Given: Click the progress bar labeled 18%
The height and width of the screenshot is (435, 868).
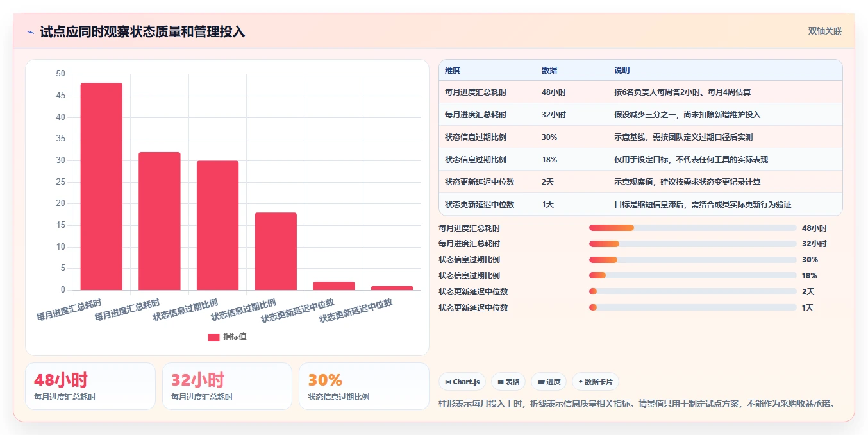Looking at the screenshot, I should (x=692, y=276).
